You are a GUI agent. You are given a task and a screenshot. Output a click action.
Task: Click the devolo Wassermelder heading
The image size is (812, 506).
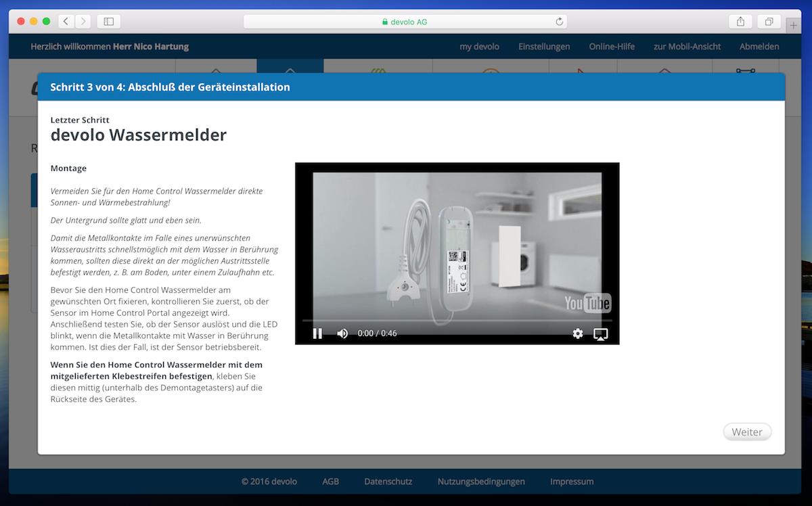pyautogui.click(x=139, y=135)
